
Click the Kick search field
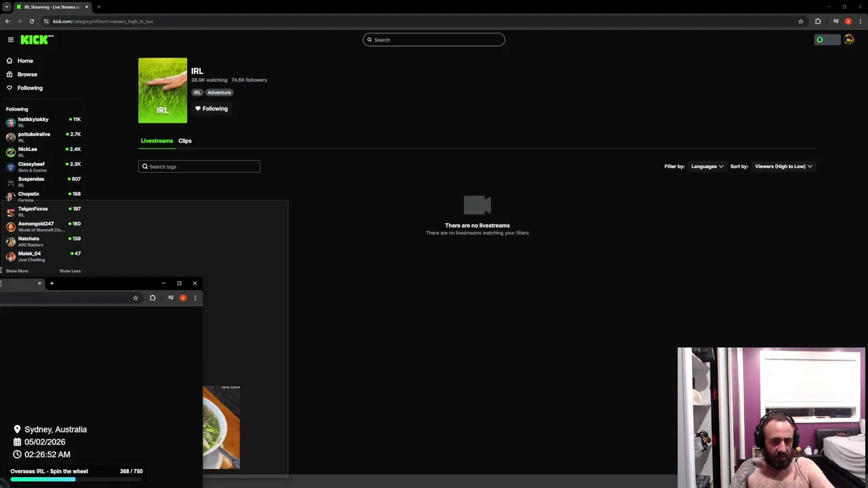click(434, 40)
